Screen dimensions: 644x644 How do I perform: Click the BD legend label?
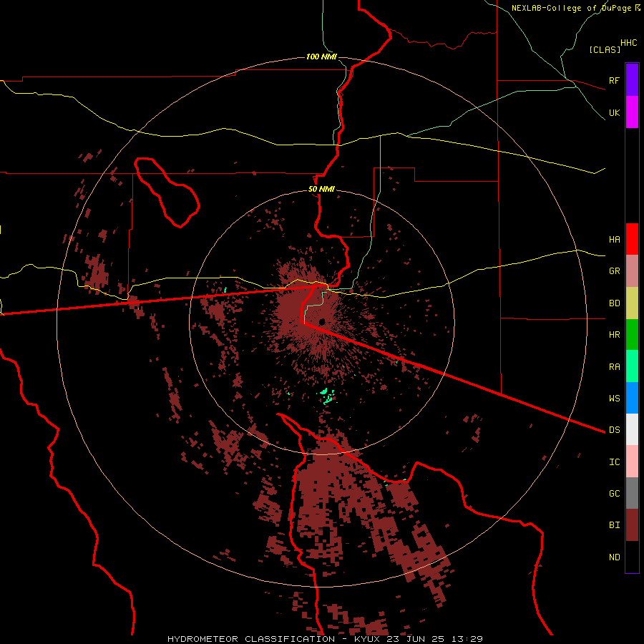614,303
